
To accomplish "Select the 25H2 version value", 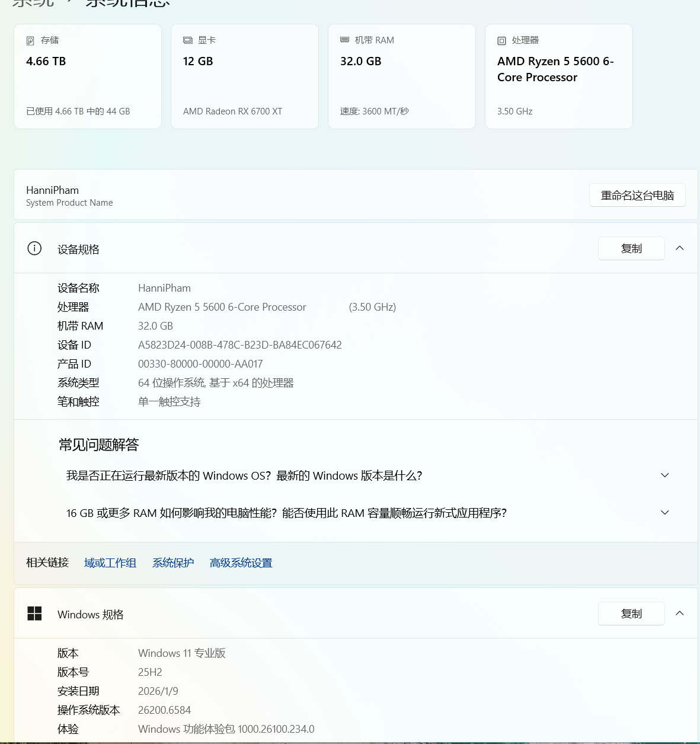I will [x=150, y=672].
